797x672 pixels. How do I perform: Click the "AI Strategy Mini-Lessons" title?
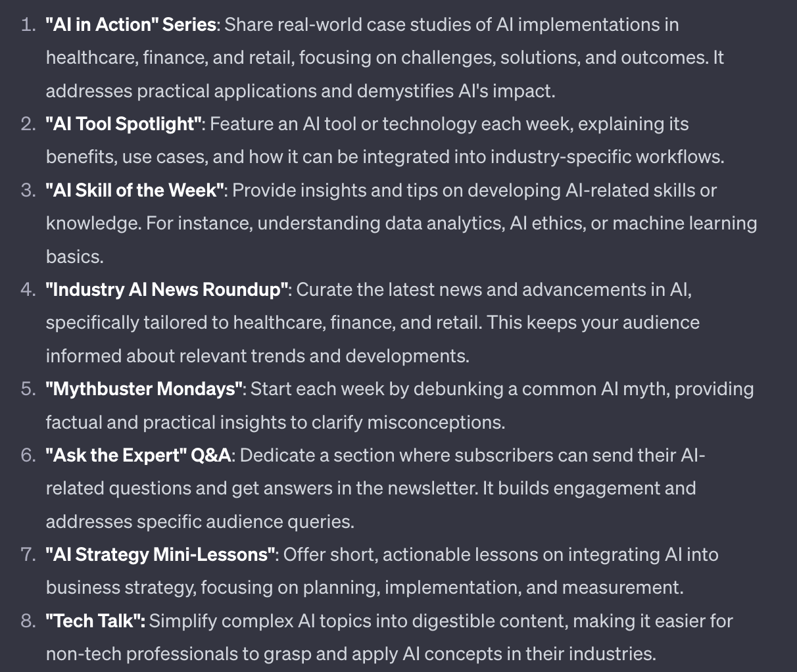click(160, 555)
